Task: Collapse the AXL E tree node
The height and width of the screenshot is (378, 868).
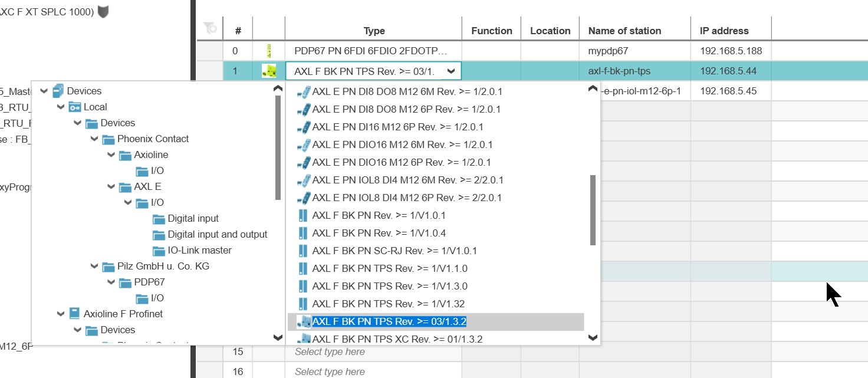Action: click(x=110, y=186)
